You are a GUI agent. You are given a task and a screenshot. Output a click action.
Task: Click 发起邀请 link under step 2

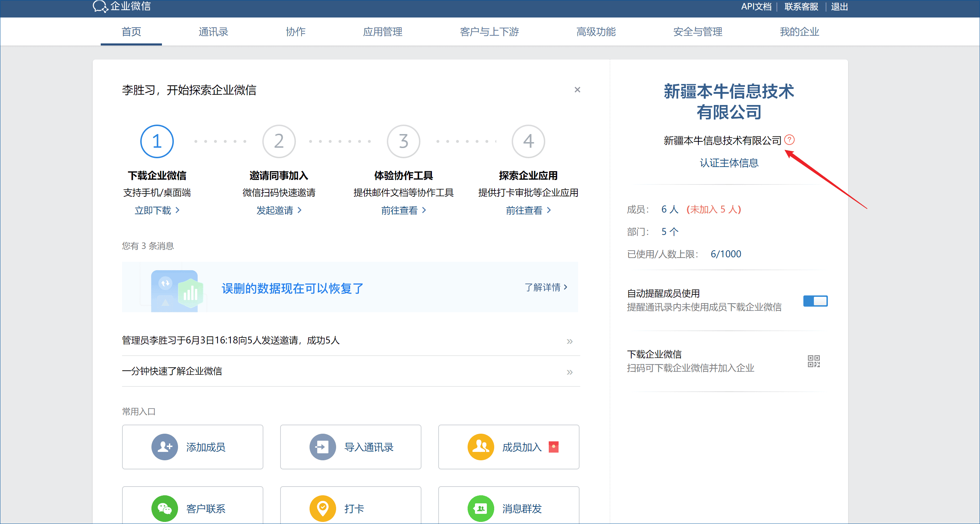279,210
